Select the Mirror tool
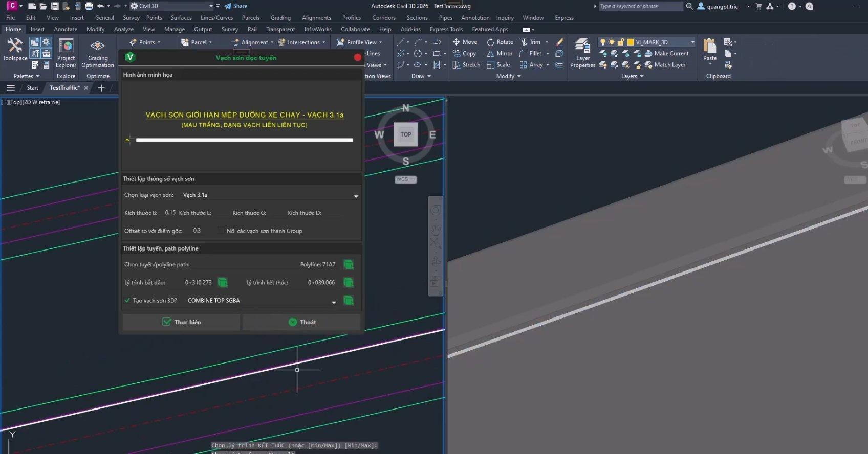The height and width of the screenshot is (454, 868). 500,53
